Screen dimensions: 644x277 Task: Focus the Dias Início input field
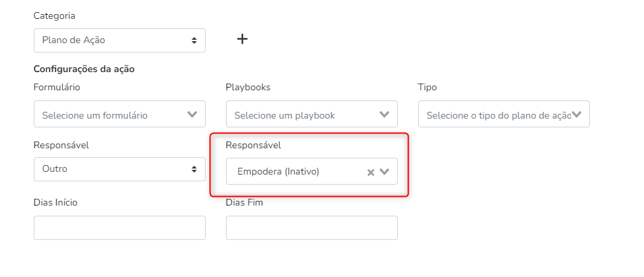coord(119,228)
